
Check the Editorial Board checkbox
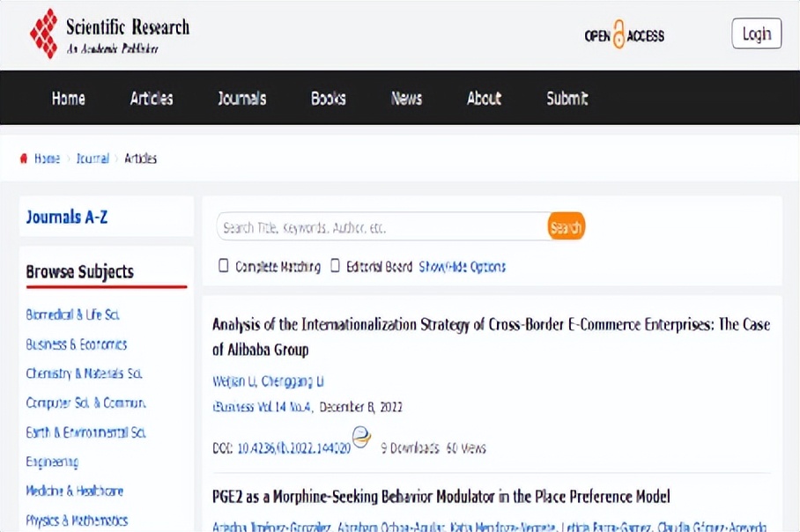pos(335,266)
